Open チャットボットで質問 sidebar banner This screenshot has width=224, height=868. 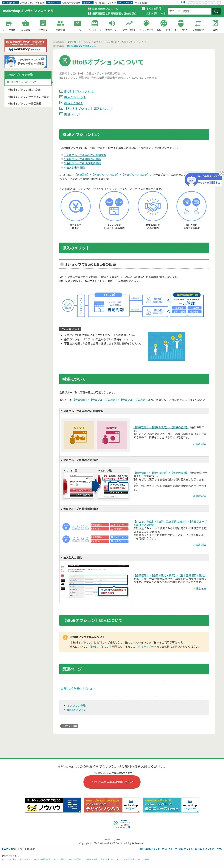pyautogui.click(x=25, y=61)
